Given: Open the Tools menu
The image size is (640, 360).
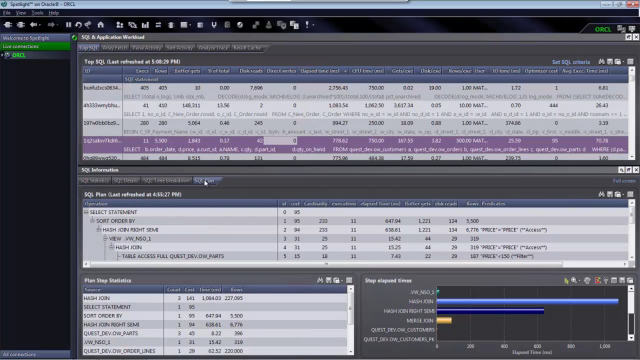Looking at the screenshot, I should click(37, 13).
